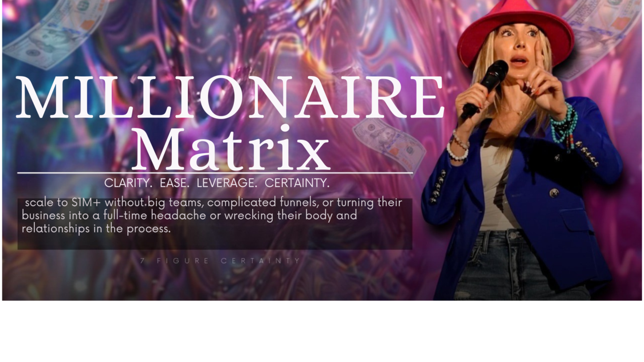This screenshot has height=362, width=644.
Task: Click the dark translucent description box
Action: pyautogui.click(x=215, y=223)
